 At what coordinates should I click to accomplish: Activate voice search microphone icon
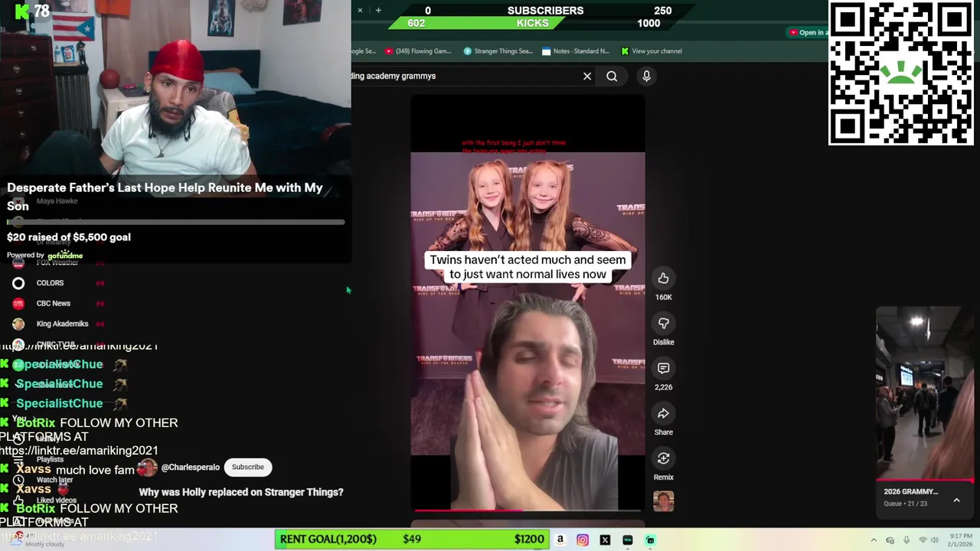pyautogui.click(x=646, y=76)
